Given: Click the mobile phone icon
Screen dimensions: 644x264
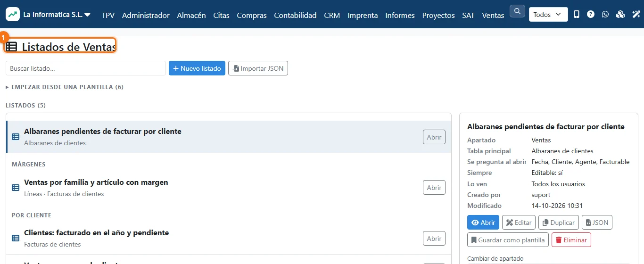Looking at the screenshot, I should (577, 15).
